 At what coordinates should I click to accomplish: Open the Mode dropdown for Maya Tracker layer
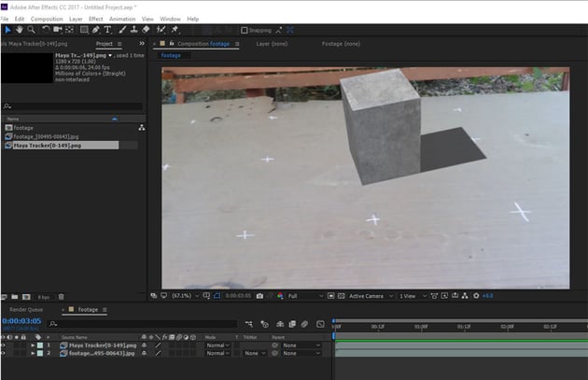pyautogui.click(x=217, y=345)
